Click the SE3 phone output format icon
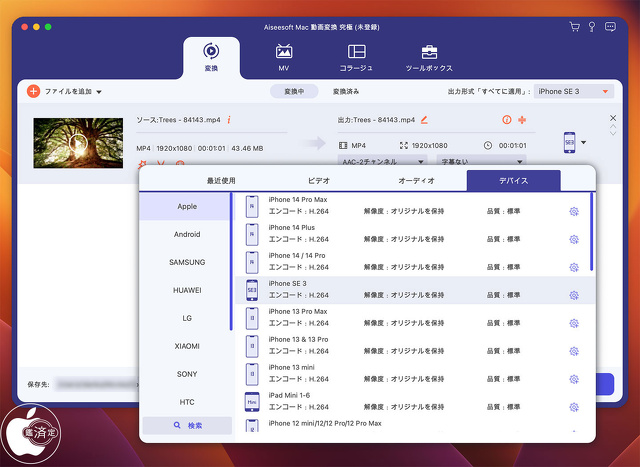Viewport: 640px width, 467px height. point(569,142)
